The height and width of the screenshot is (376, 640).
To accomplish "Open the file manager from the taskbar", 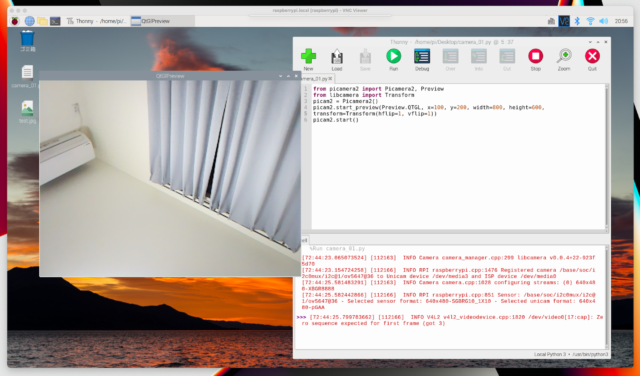I will point(42,21).
